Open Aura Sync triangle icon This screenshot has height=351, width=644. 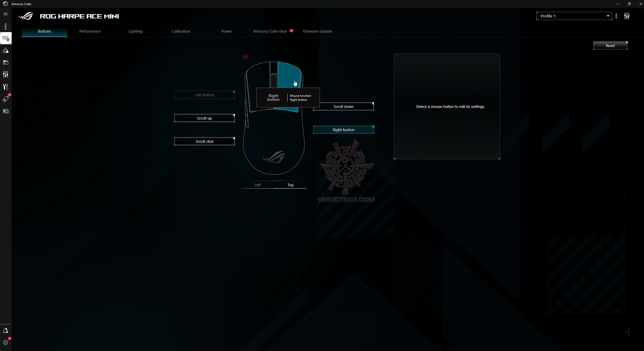tap(6, 51)
